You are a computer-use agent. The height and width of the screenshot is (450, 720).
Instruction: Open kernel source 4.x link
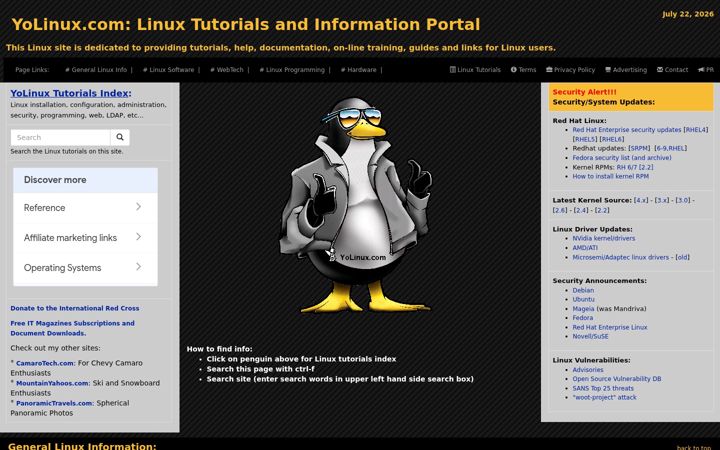[x=641, y=200]
